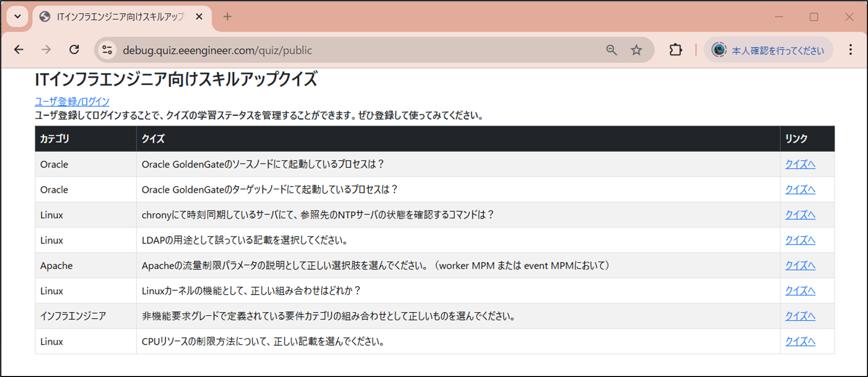This screenshot has width=868, height=377.
Task: Bookmark this page with the star icon
Action: (x=636, y=50)
